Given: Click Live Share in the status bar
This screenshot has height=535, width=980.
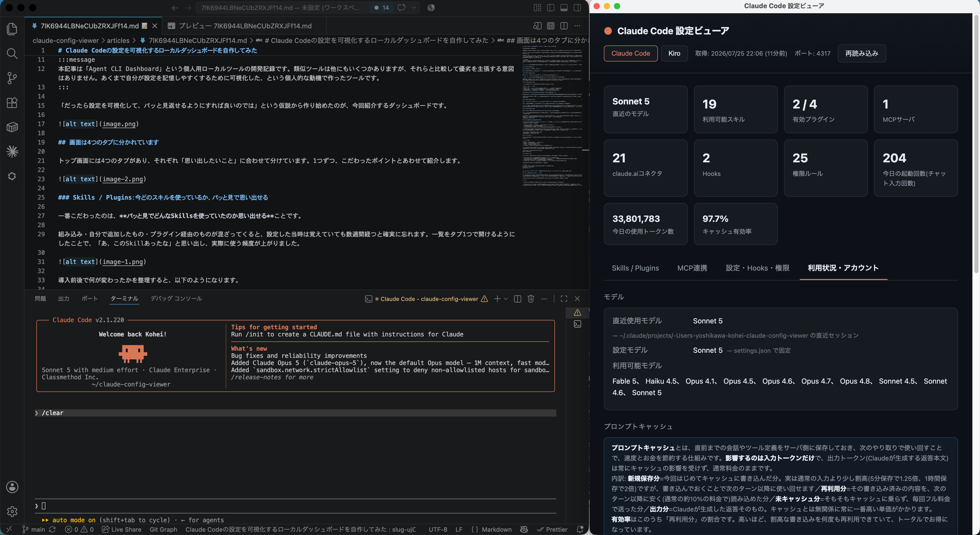Looking at the screenshot, I should point(122,529).
